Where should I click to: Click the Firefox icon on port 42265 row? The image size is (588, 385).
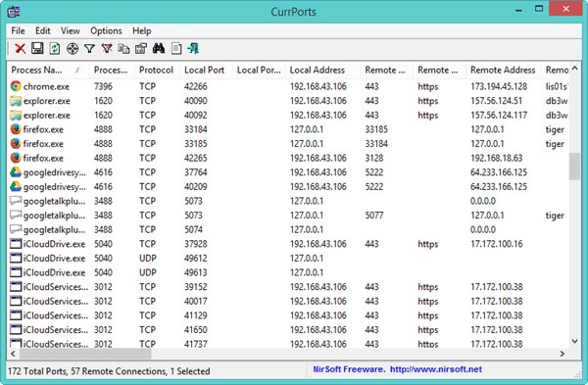pyautogui.click(x=16, y=158)
